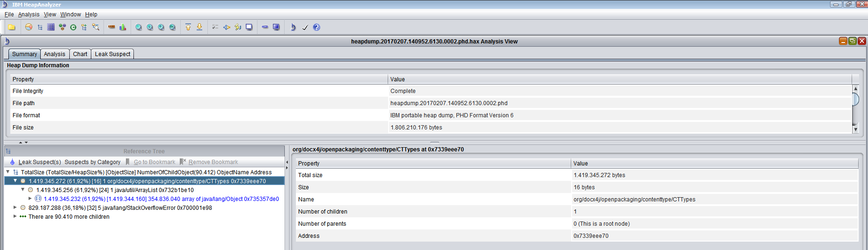Click the Property column header in heap info
The height and width of the screenshot is (250, 868).
click(x=199, y=79)
